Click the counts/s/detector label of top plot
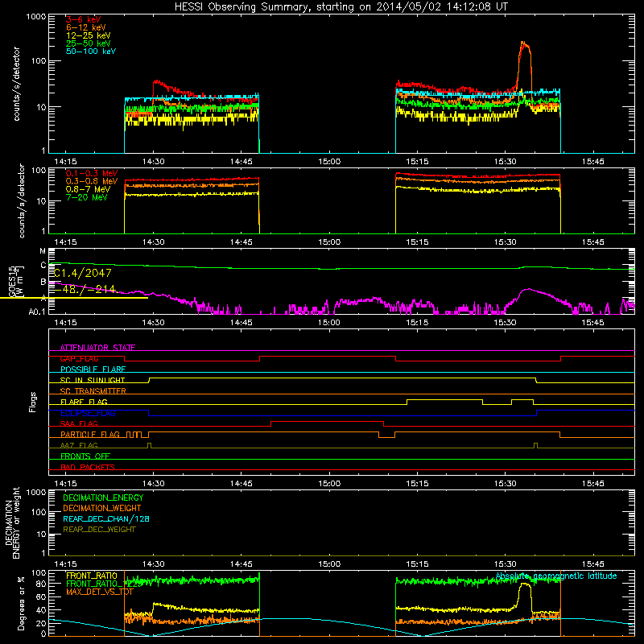The image size is (644, 644). click(x=16, y=84)
